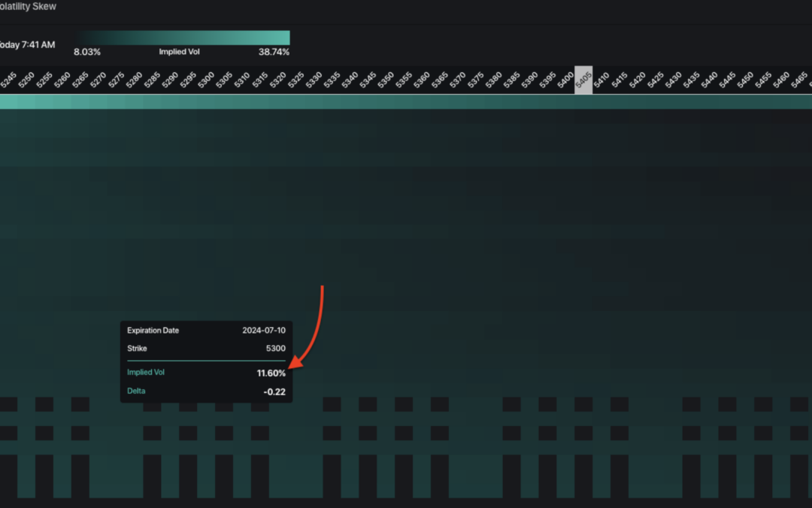Select the 5445 strike label on the axis
Viewport: 812px width, 508px height.
pyautogui.click(x=727, y=80)
